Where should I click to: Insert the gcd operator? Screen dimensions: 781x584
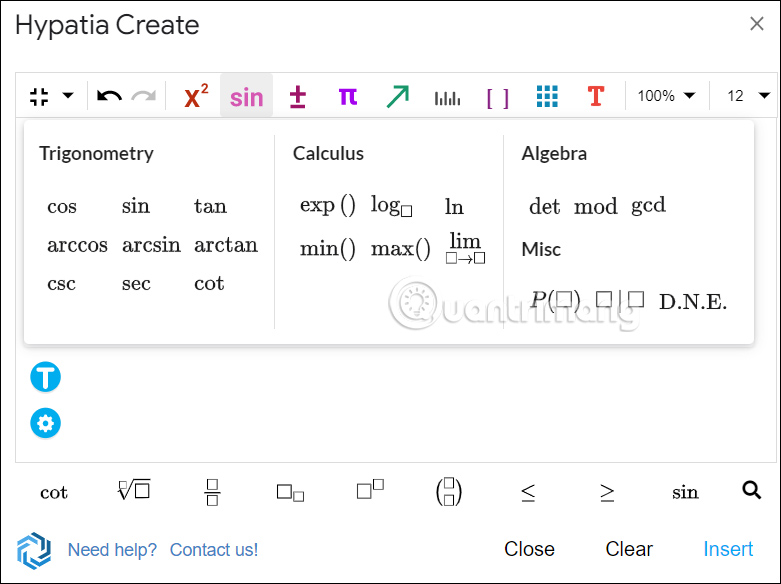click(648, 206)
